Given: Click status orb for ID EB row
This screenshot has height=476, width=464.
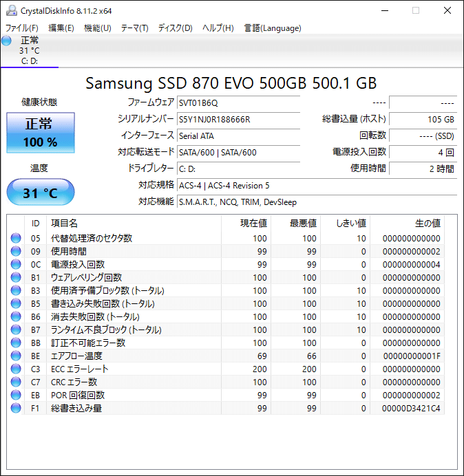Looking at the screenshot, I should (16, 395).
